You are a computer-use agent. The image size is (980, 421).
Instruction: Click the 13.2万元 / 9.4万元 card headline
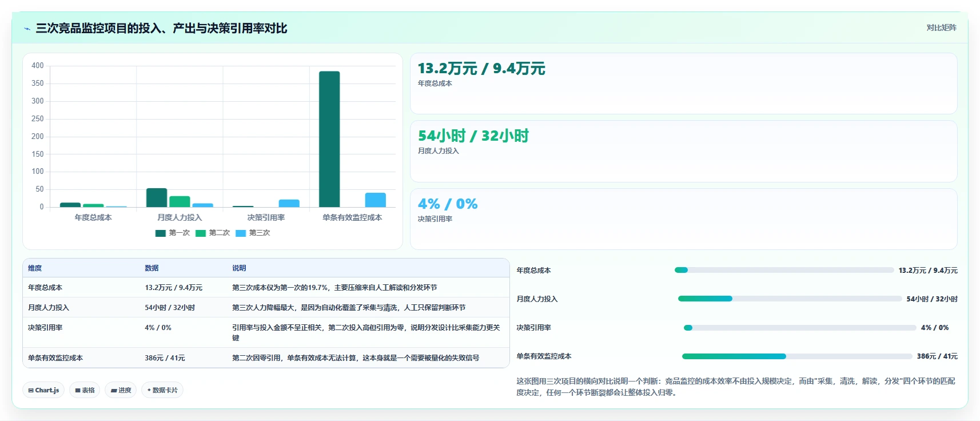(x=481, y=69)
